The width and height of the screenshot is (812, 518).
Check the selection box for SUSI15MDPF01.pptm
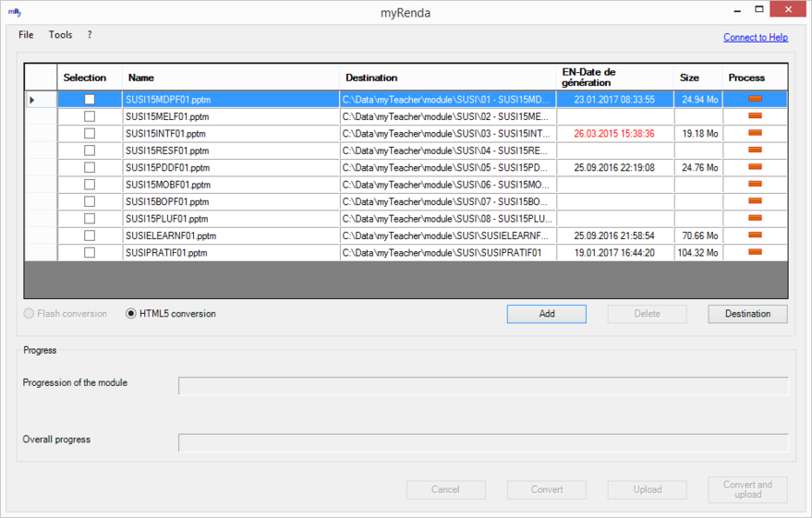pos(90,99)
